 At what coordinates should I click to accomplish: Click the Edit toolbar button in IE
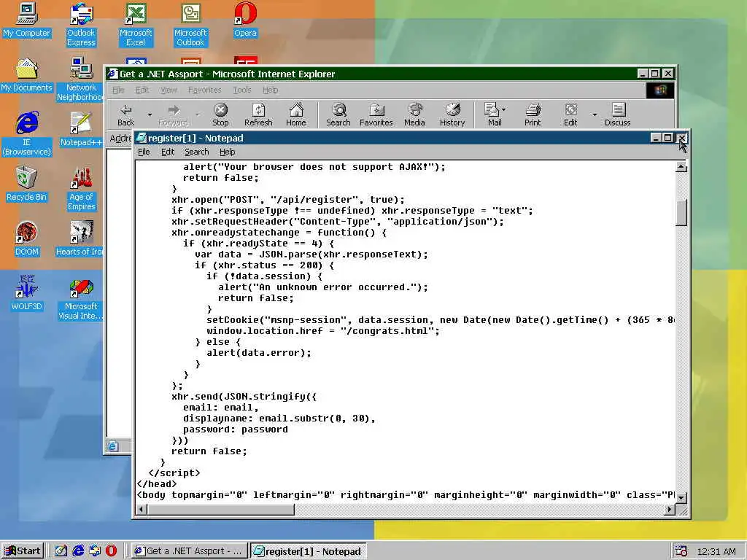pos(570,115)
